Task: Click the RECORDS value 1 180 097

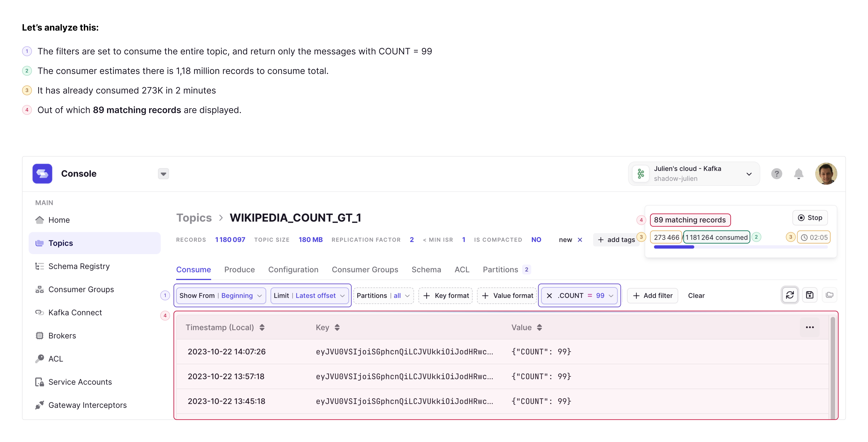Action: coord(230,240)
